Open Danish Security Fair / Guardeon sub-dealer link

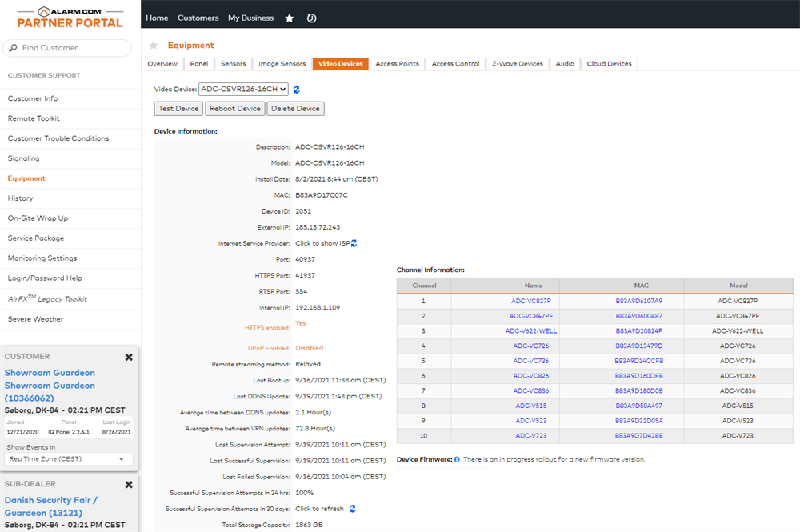[x=51, y=506]
